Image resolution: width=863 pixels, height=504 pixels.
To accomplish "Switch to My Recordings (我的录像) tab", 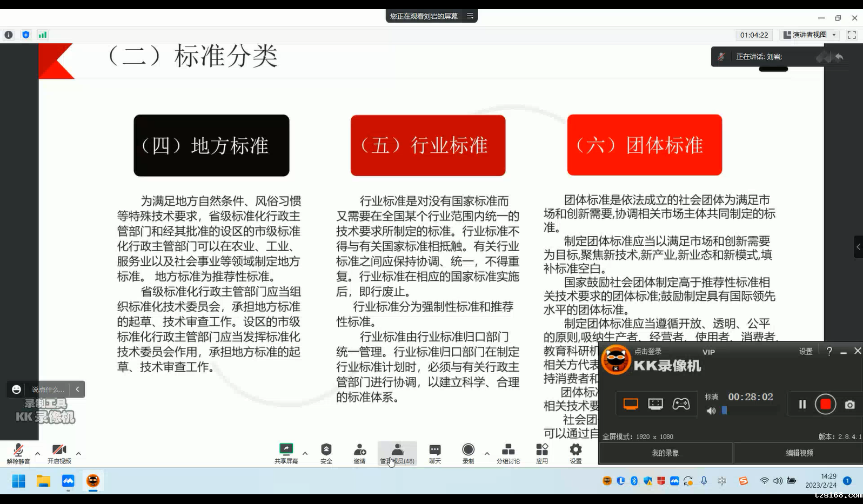I will pyautogui.click(x=665, y=453).
